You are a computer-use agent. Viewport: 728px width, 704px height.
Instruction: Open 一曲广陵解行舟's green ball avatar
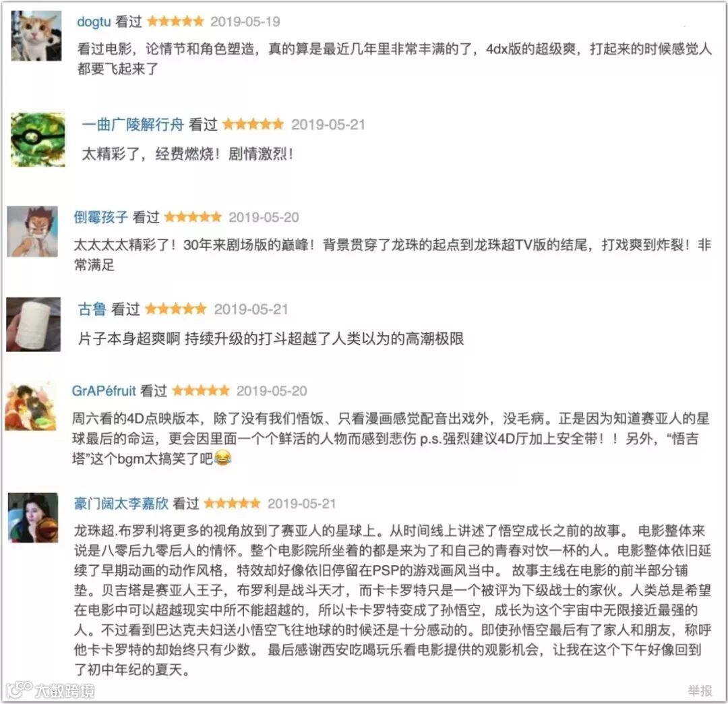coord(38,140)
